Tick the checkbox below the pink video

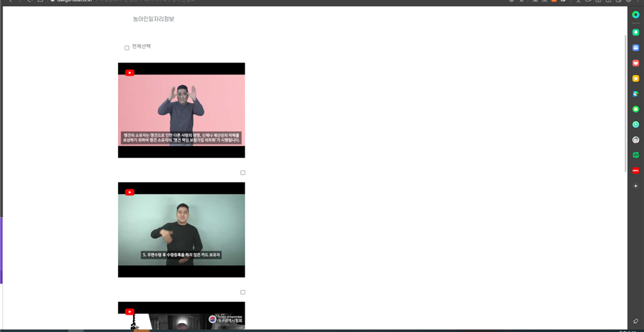(x=243, y=172)
